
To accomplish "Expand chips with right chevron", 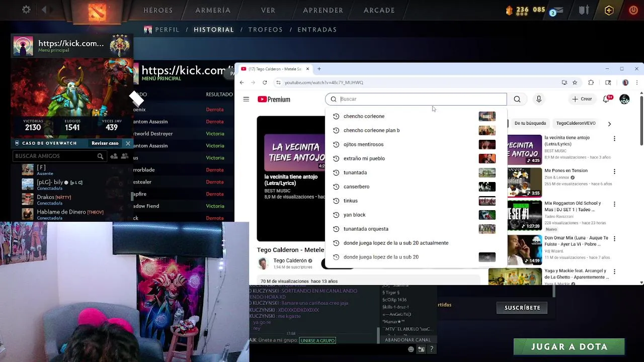I will point(609,124).
